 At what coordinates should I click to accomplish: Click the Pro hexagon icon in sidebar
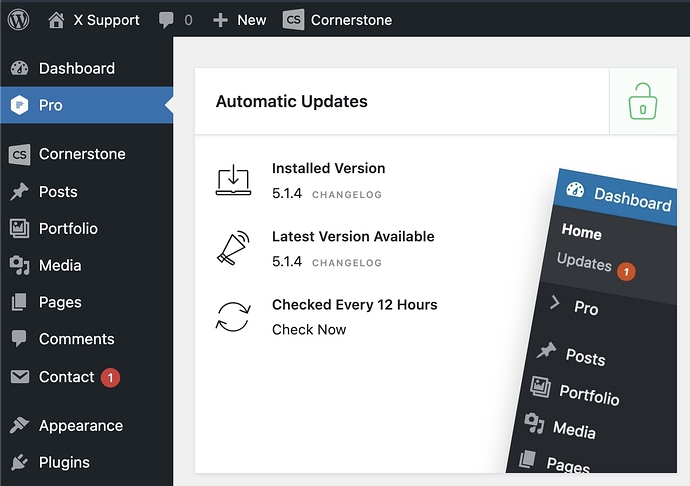pos(19,105)
